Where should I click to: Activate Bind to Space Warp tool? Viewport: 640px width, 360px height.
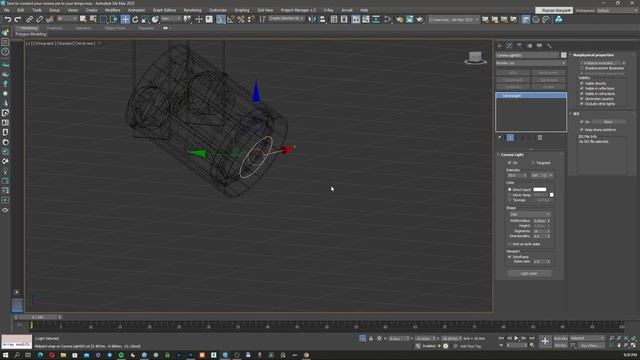[x=49, y=19]
